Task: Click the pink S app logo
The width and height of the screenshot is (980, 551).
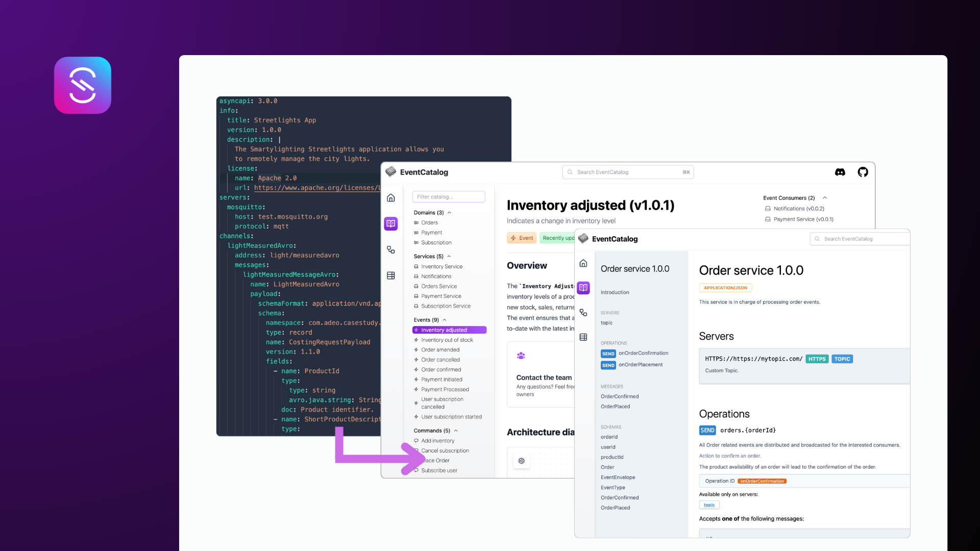Action: pyautogui.click(x=83, y=85)
